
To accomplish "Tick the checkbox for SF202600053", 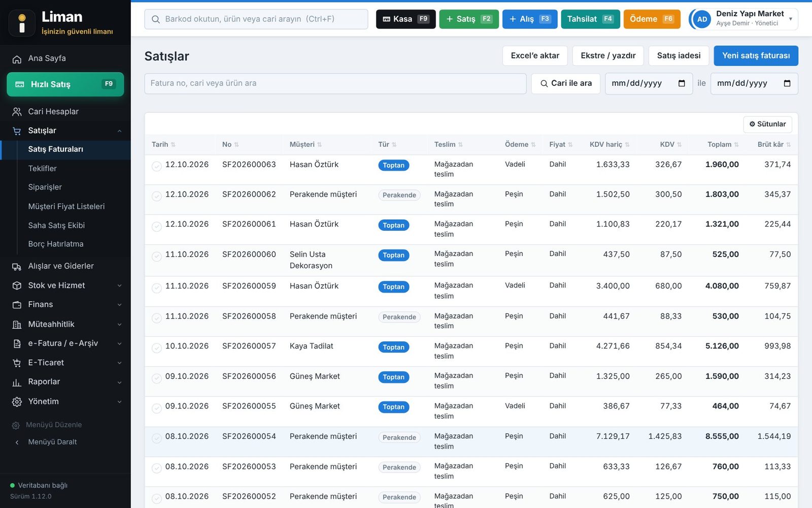I will [x=157, y=468].
